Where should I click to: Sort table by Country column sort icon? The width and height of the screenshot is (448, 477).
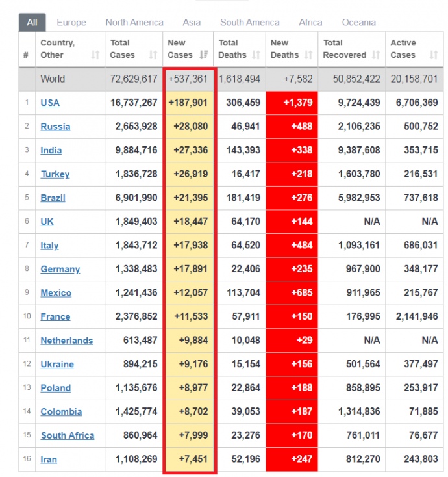[x=95, y=55]
